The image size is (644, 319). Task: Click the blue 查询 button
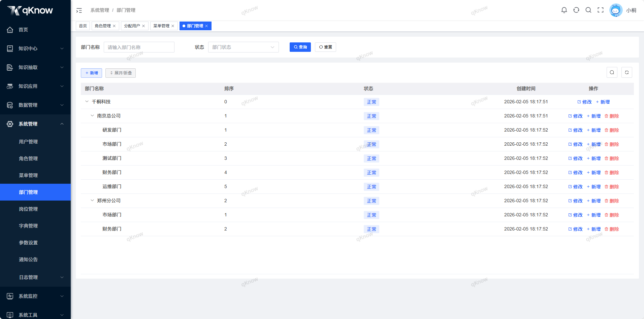(300, 47)
